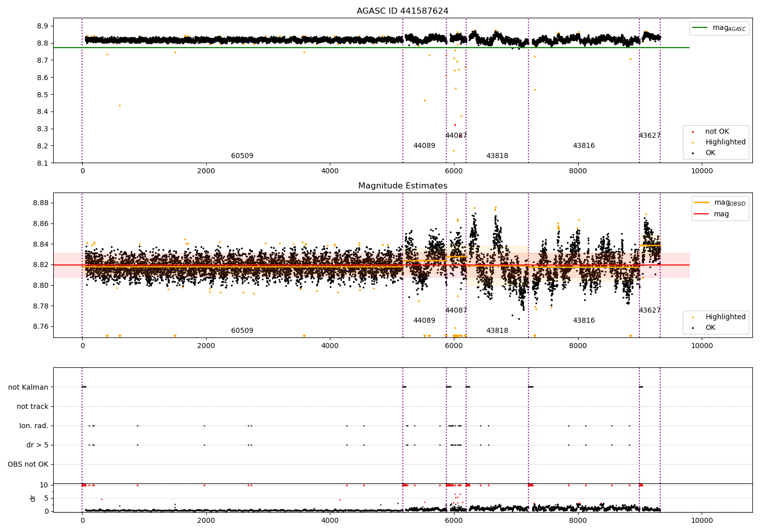760x532 pixels.
Task: Click the 'dr' axis label on bottom plot
Action: click(33, 498)
